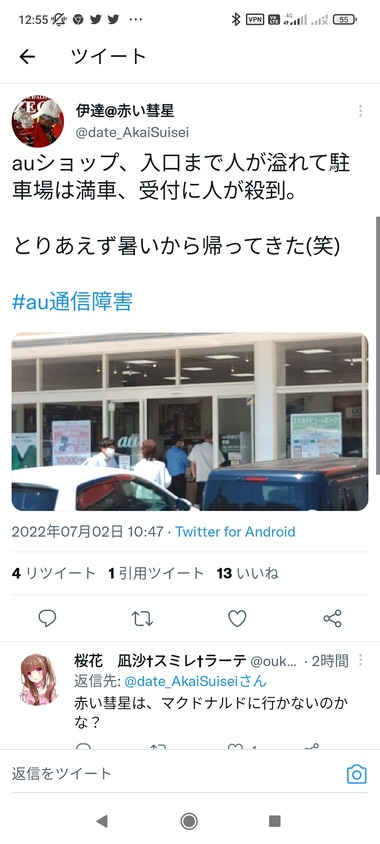The width and height of the screenshot is (380, 844).
Task: View the 1 引用ツイート list
Action: 156,573
